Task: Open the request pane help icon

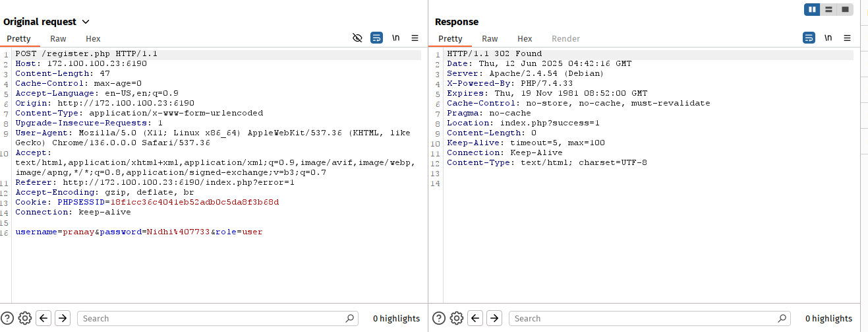Action: click(7, 318)
